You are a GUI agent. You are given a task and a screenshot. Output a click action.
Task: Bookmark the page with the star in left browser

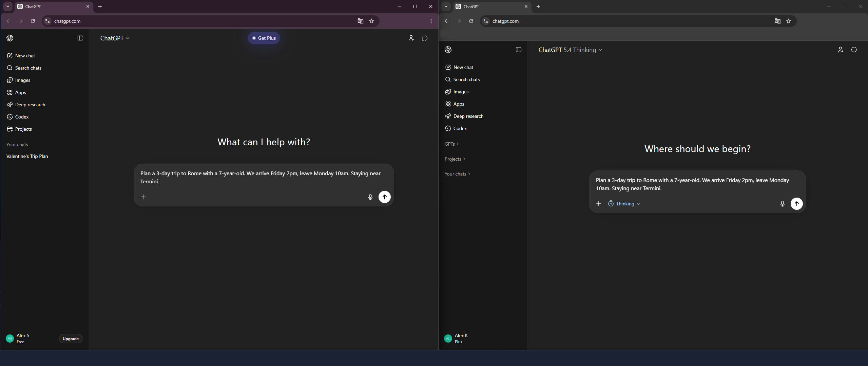(x=371, y=21)
